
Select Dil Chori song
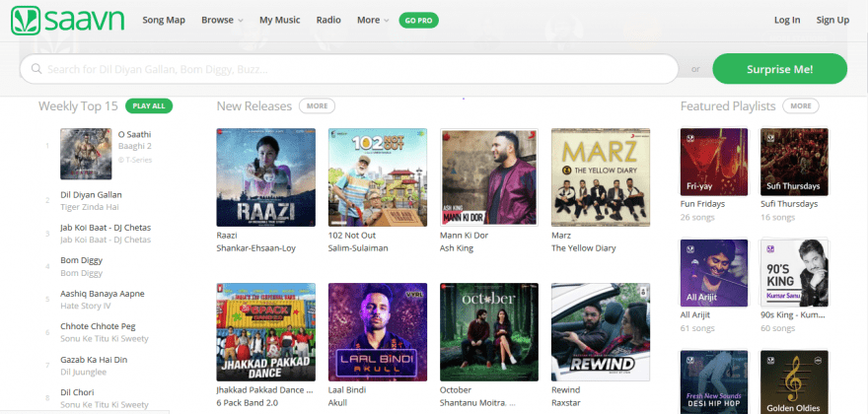click(77, 392)
